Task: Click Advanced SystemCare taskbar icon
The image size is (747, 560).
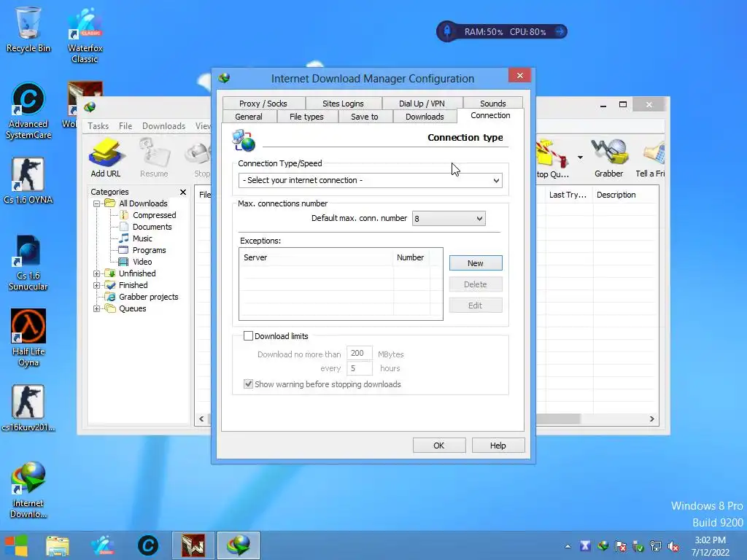Action: pos(147,545)
